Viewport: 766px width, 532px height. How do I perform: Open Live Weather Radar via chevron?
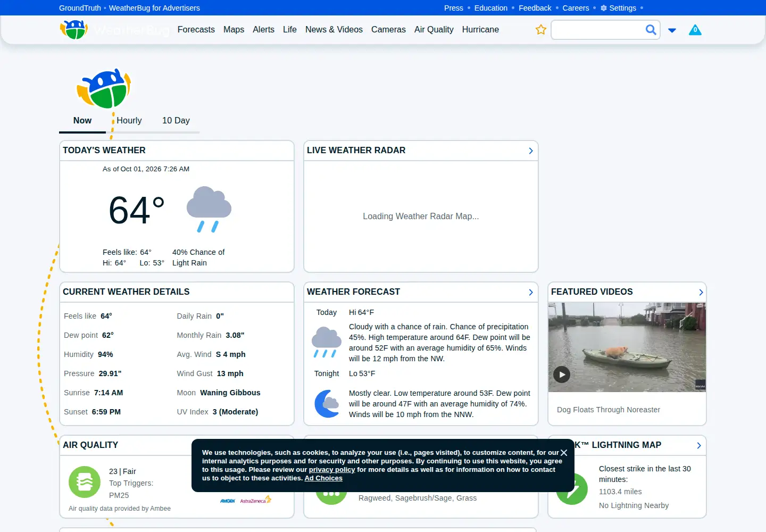click(530, 151)
